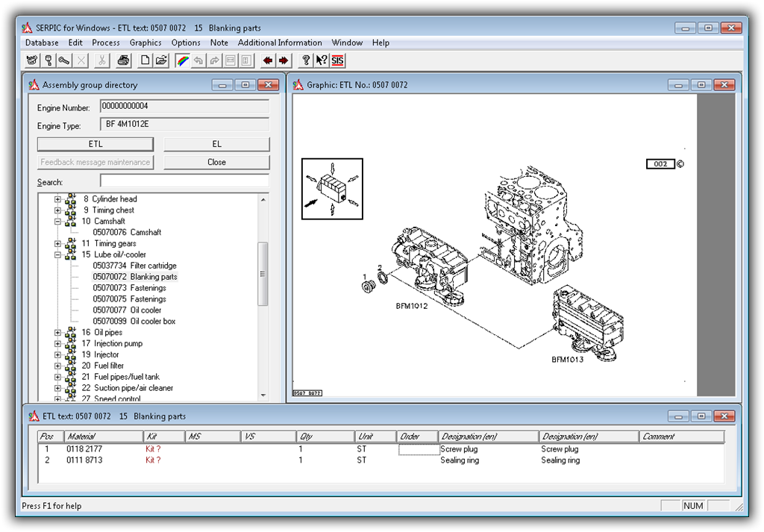The width and height of the screenshot is (764, 532).
Task: Open the SIS toolbar icon
Action: (338, 60)
